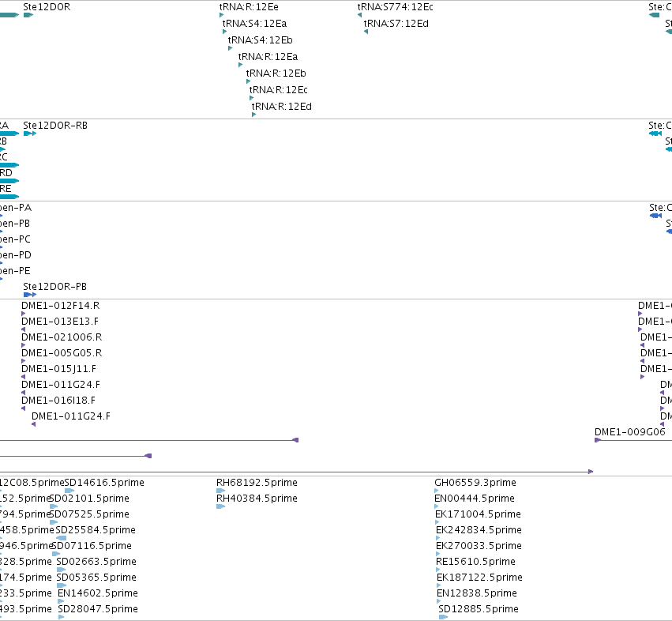
Task: Select the tRNA:S774:12Ec reverse-strand arrow
Action: (x=359, y=15)
